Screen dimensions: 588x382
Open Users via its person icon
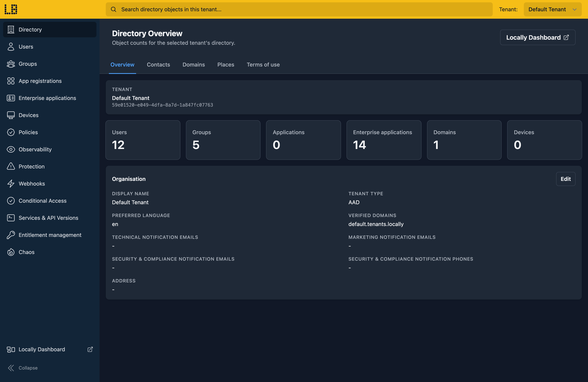pos(11,47)
